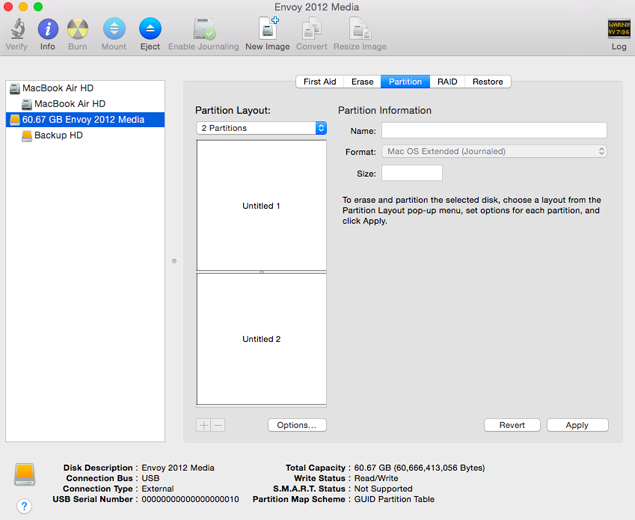Click GUID Partition Table text
Image resolution: width=635 pixels, height=520 pixels.
394,499
